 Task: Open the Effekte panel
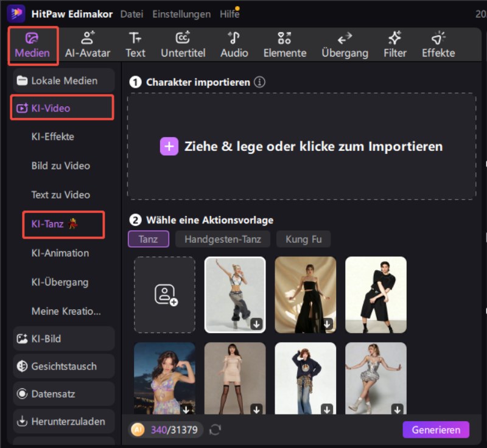pos(438,45)
